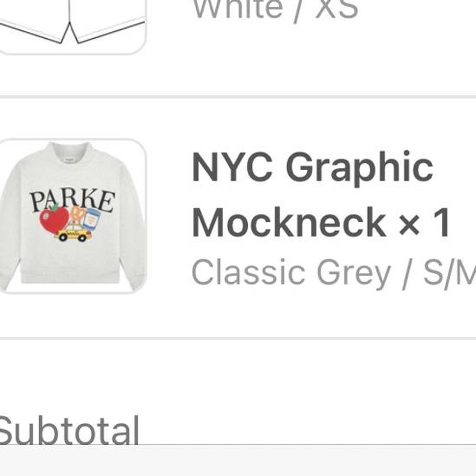
Task: Click the NYC Graphic Mockneck title
Action: pyautogui.click(x=321, y=194)
